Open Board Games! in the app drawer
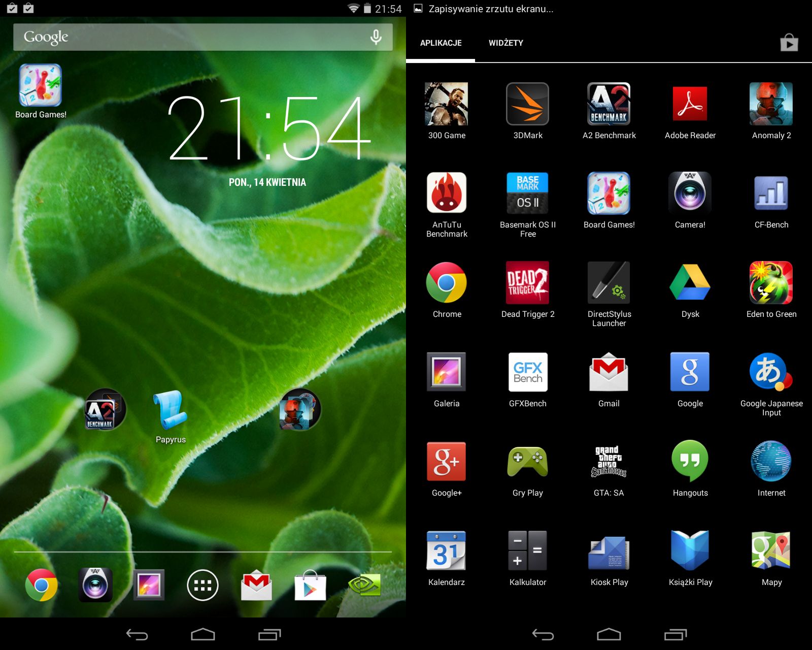812x650 pixels. click(x=609, y=193)
